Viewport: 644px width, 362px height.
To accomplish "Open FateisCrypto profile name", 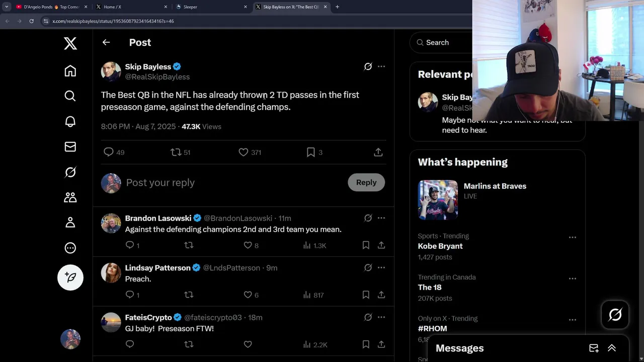I will point(148,318).
